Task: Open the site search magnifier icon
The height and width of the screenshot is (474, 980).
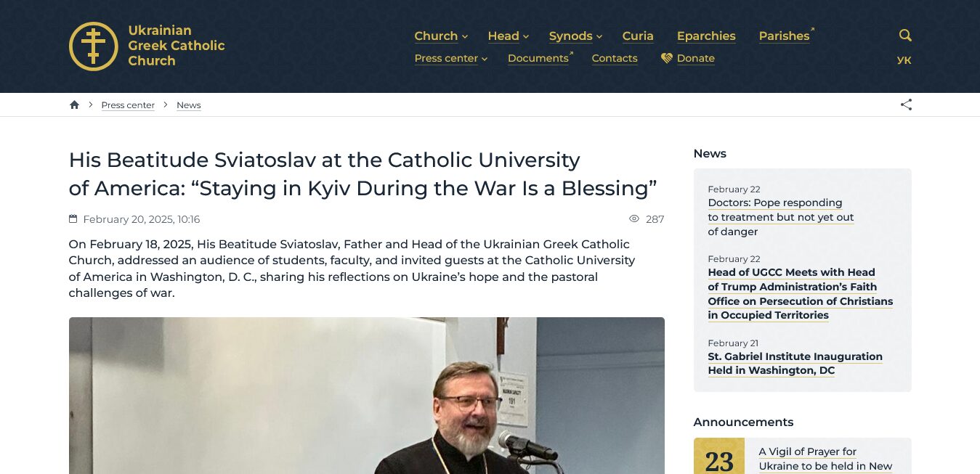Action: coord(904,36)
